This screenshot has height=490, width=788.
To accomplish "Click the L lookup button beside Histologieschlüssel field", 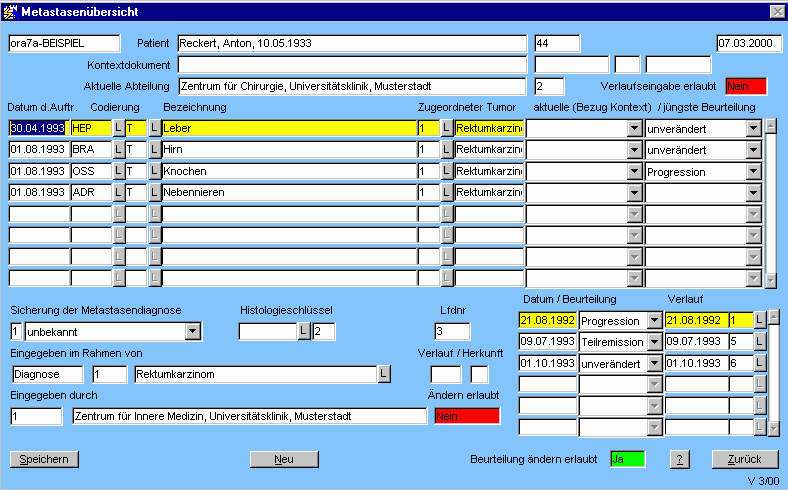I will 304,331.
